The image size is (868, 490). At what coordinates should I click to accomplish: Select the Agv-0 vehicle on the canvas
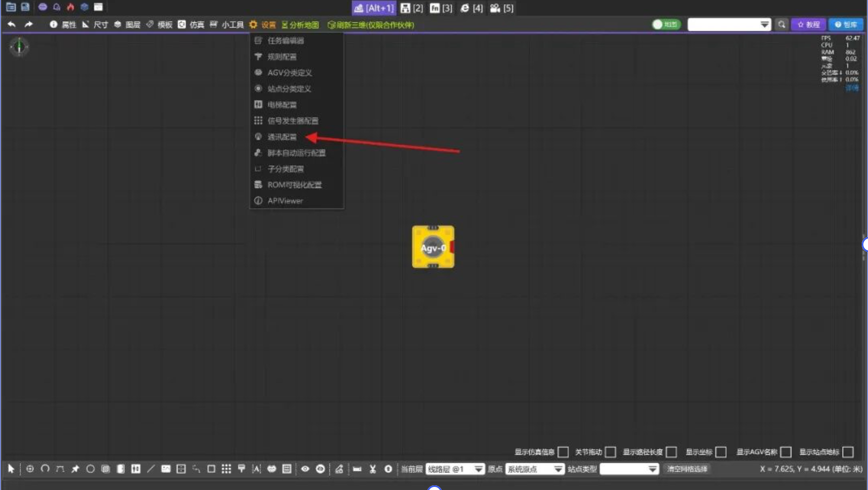coord(433,247)
